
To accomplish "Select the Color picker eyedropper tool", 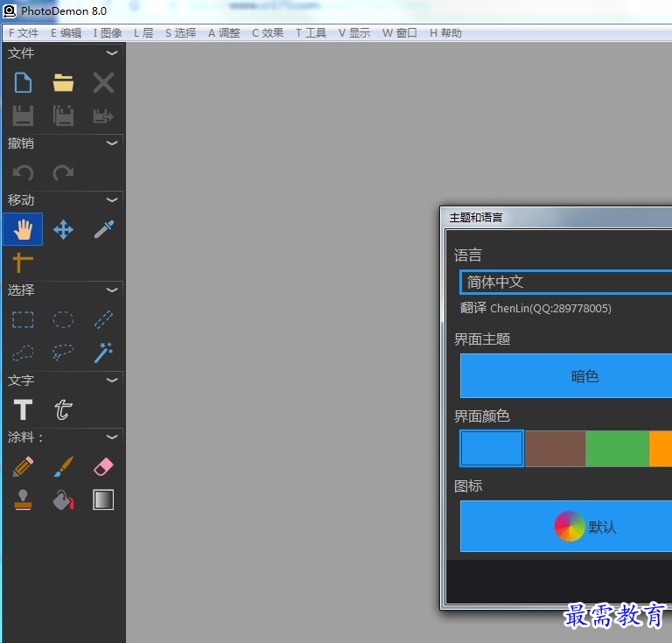I will pos(103,229).
